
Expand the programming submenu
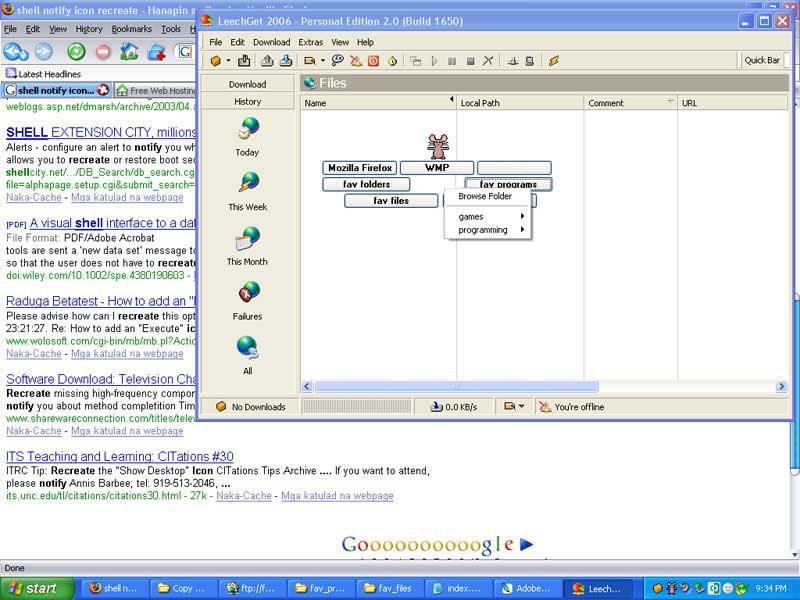pos(487,230)
